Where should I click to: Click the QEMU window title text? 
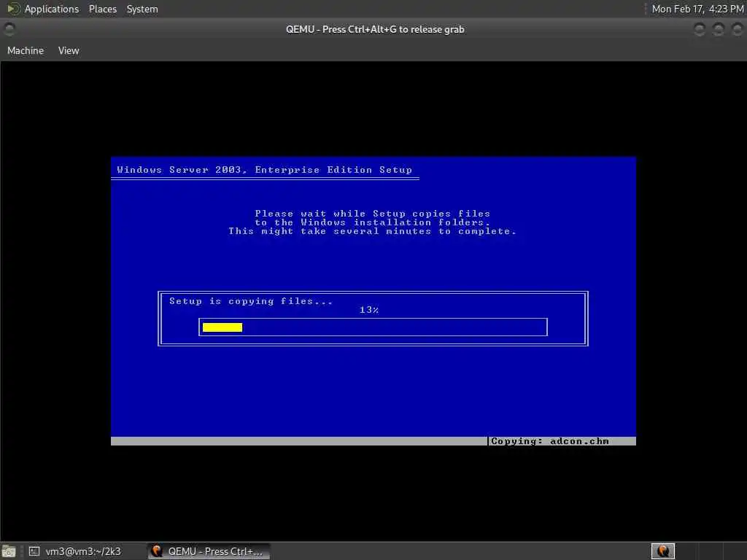click(x=375, y=29)
